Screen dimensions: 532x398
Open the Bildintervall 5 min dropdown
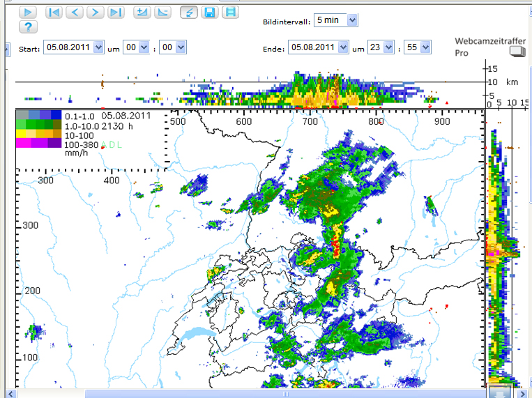[x=335, y=20]
